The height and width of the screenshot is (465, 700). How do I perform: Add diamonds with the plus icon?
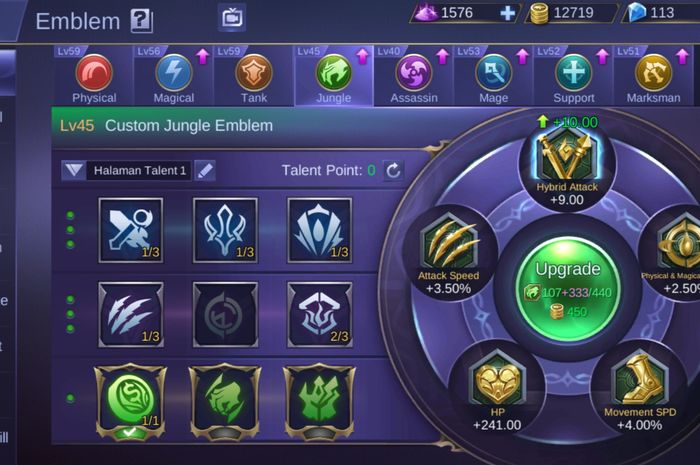click(507, 13)
